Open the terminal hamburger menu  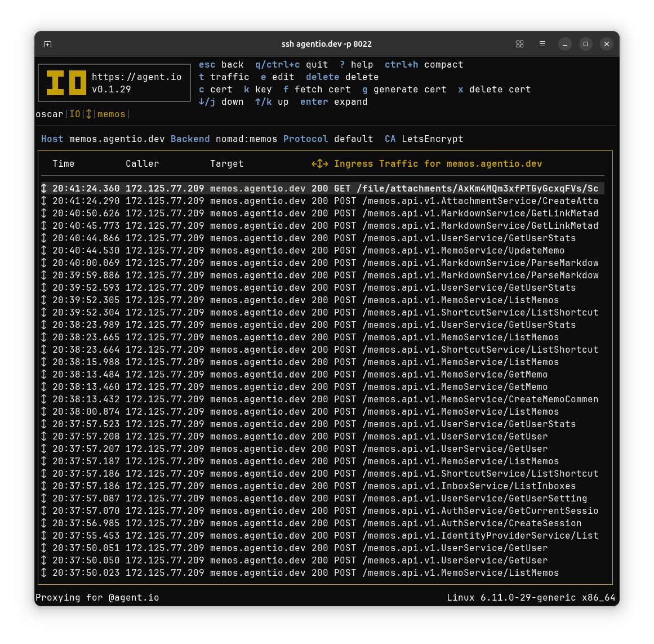click(x=542, y=44)
